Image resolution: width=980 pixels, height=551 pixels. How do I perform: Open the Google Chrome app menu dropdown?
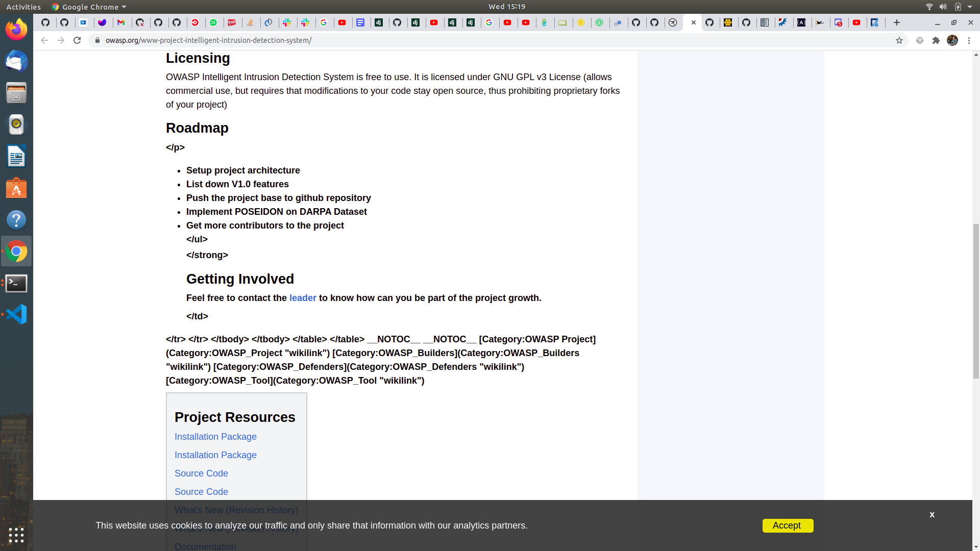[89, 7]
